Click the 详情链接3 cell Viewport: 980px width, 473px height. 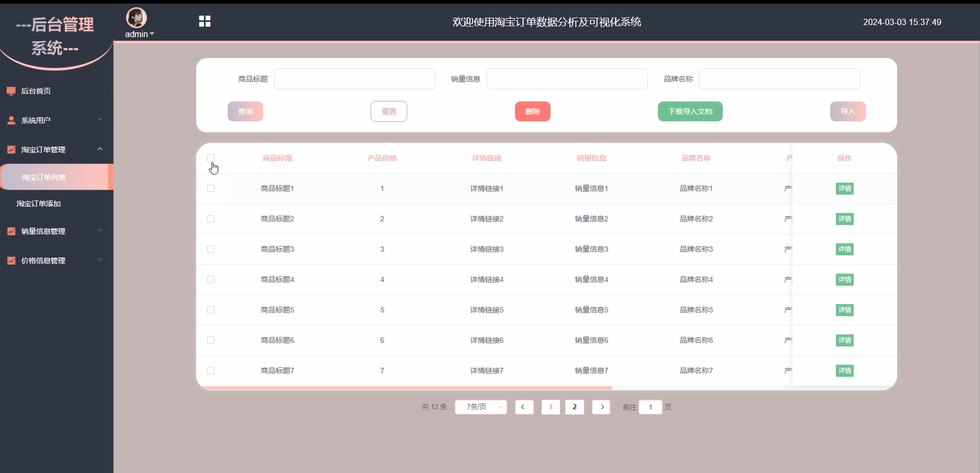486,249
